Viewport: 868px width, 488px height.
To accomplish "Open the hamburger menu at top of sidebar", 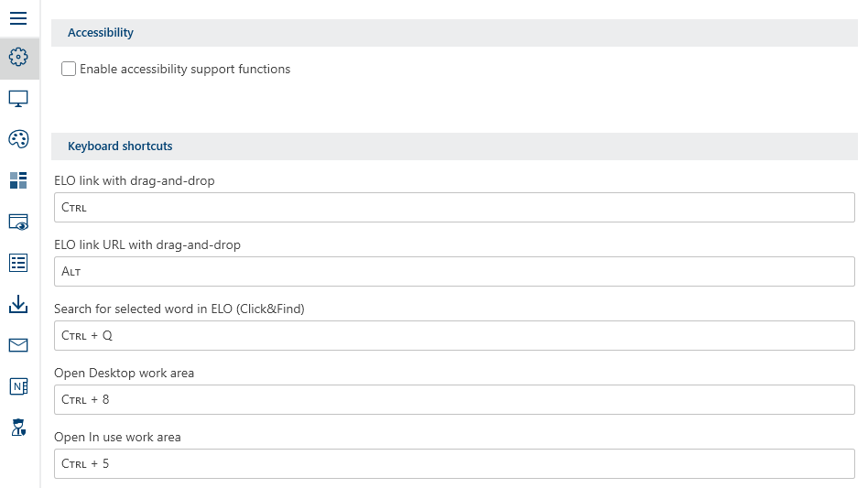I will pyautogui.click(x=18, y=18).
